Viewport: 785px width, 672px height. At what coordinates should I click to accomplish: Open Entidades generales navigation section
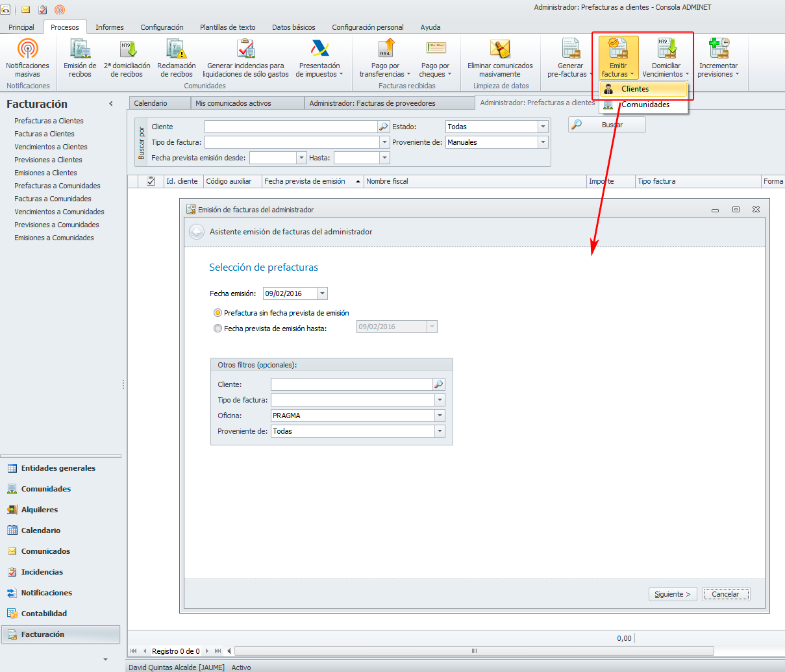point(60,468)
